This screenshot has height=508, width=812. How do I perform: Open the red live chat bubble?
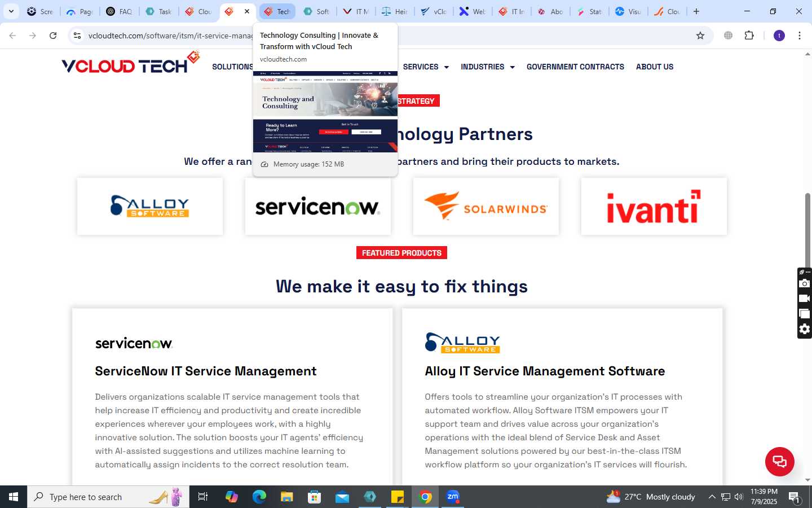(780, 461)
